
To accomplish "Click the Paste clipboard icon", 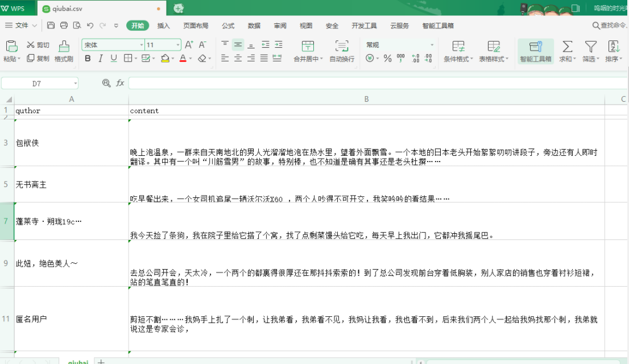I will pos(11,46).
